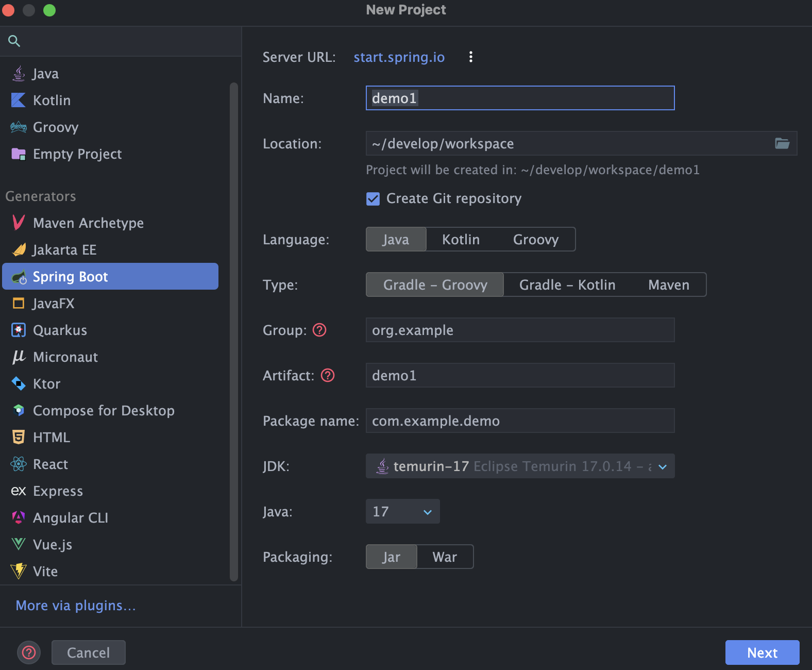This screenshot has height=670, width=812.
Task: Show help for the Artifact field
Action: coord(328,375)
